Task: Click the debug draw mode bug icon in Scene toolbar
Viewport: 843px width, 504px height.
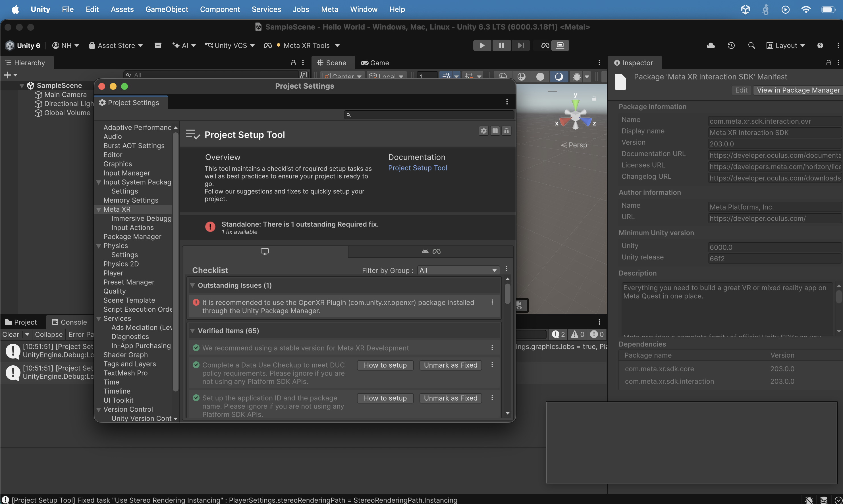Action: (x=577, y=76)
